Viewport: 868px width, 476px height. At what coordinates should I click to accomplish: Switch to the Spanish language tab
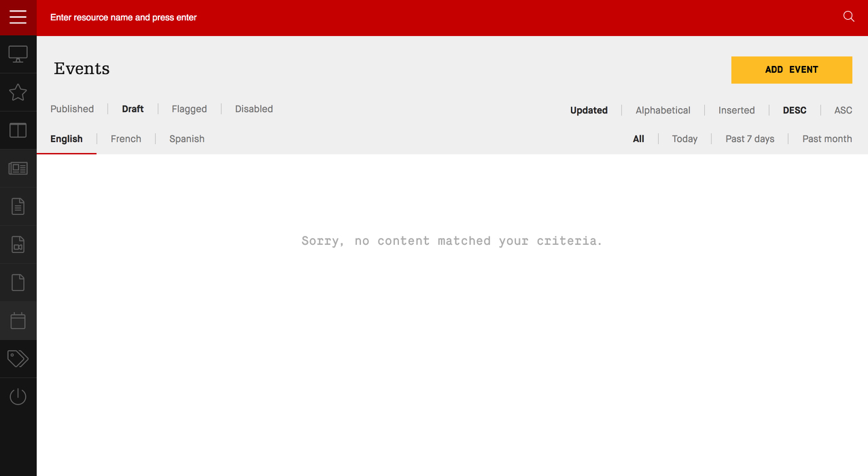pyautogui.click(x=187, y=139)
